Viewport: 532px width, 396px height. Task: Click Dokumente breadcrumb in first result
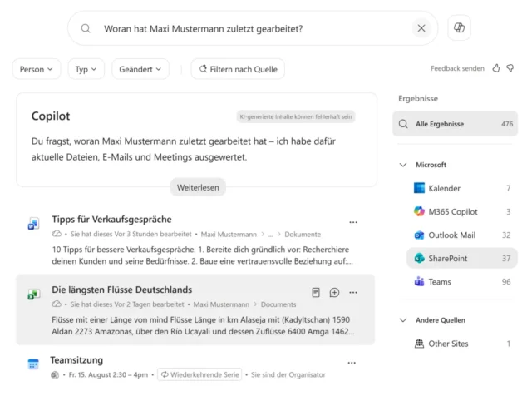(303, 235)
